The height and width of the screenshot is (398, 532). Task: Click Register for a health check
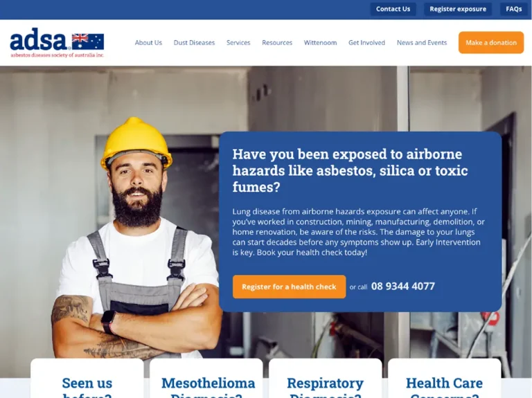click(289, 287)
